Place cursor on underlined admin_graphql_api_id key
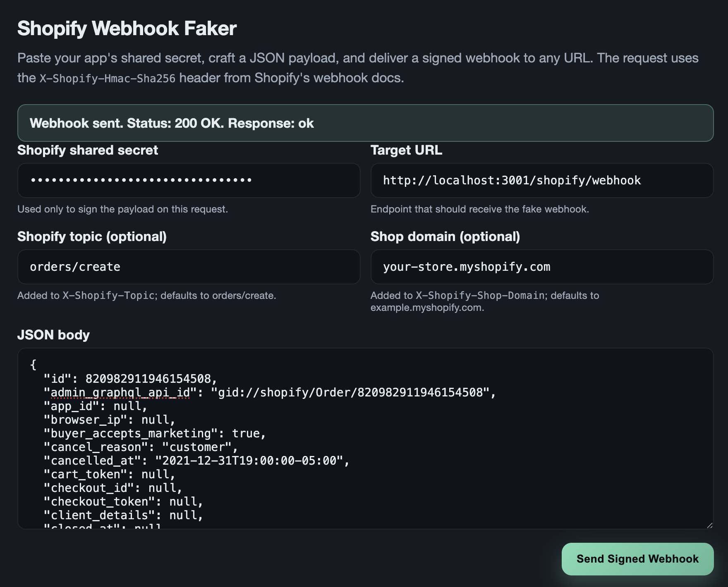The width and height of the screenshot is (728, 587). click(x=120, y=392)
